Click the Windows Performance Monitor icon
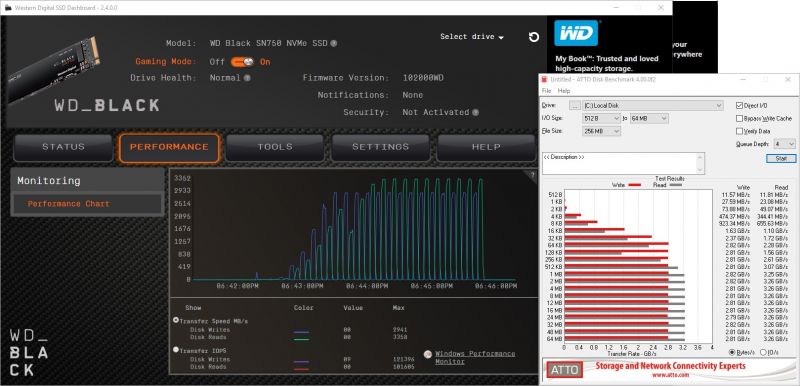The image size is (800, 386). [x=428, y=354]
